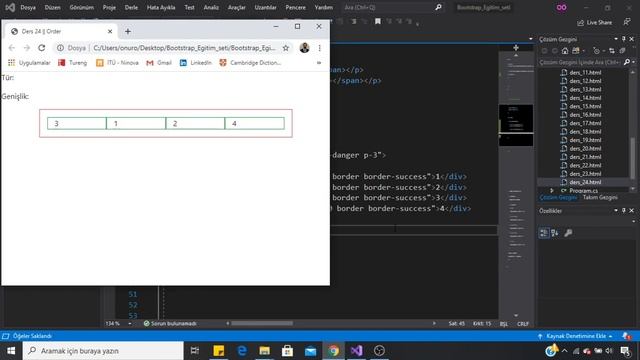Click Home icon in Çözüm Gezgini toolbar
This screenshot has height=360, width=640.
(565, 51)
